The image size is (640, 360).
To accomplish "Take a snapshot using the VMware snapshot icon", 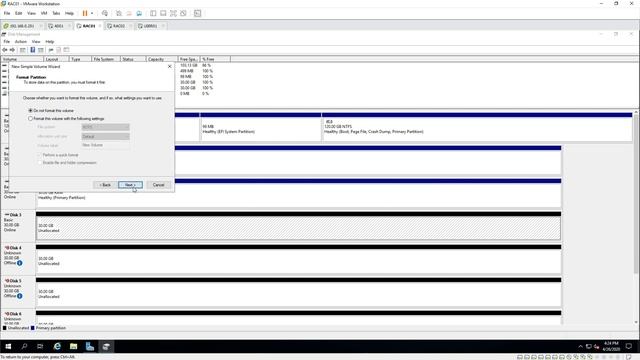I will coord(119,13).
